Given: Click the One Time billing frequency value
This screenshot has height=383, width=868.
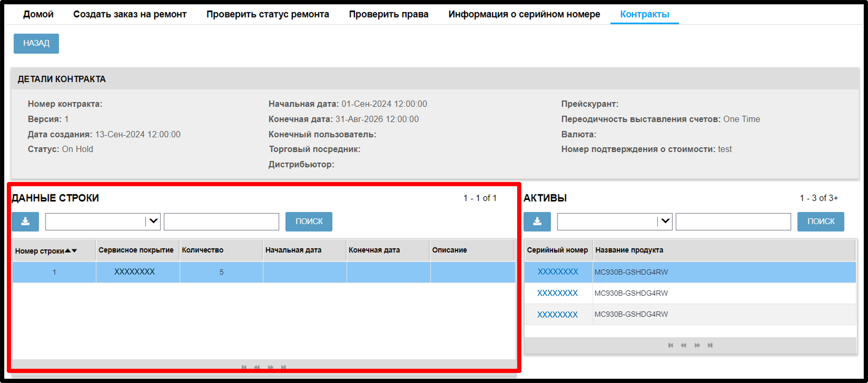Looking at the screenshot, I should pos(742,119).
